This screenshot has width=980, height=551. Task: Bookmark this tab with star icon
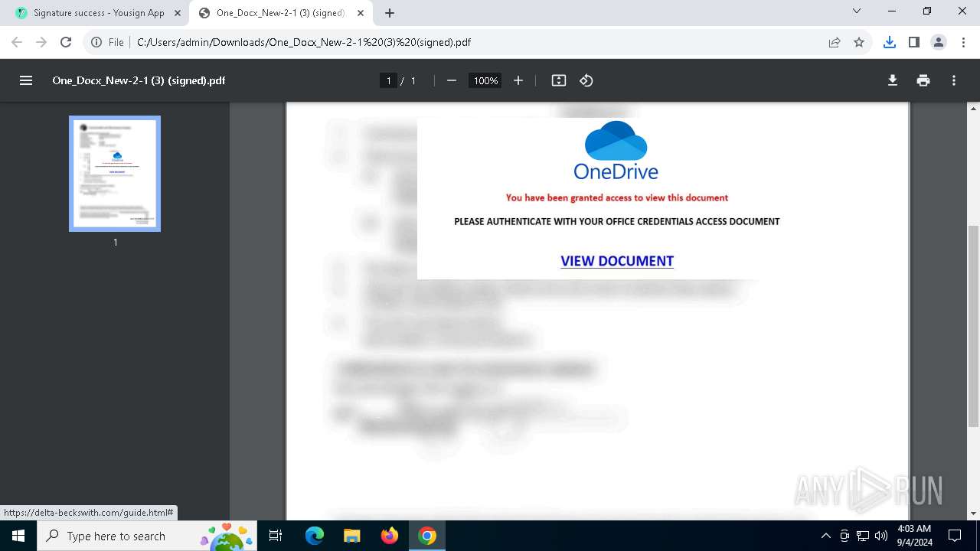[x=859, y=42]
